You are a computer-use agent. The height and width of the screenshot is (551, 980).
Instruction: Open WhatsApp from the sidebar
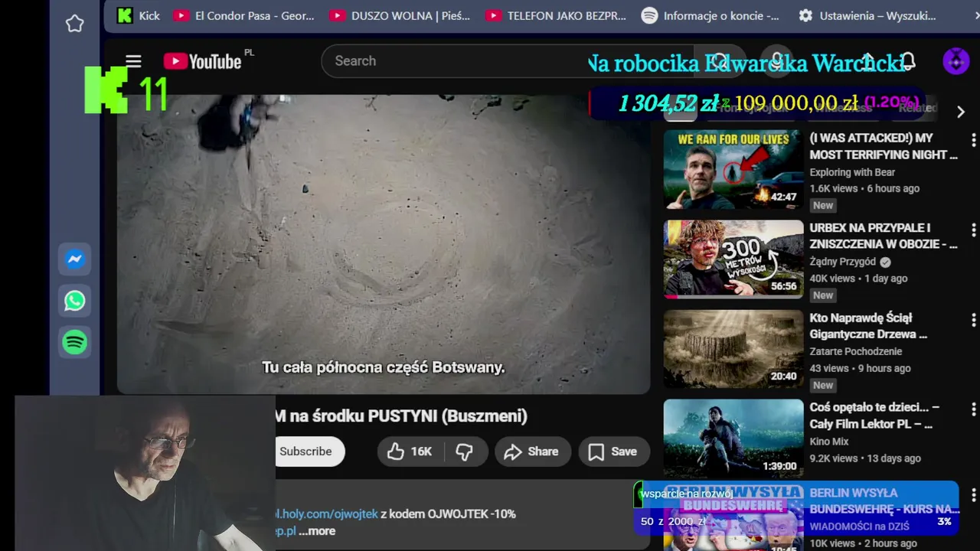click(74, 301)
